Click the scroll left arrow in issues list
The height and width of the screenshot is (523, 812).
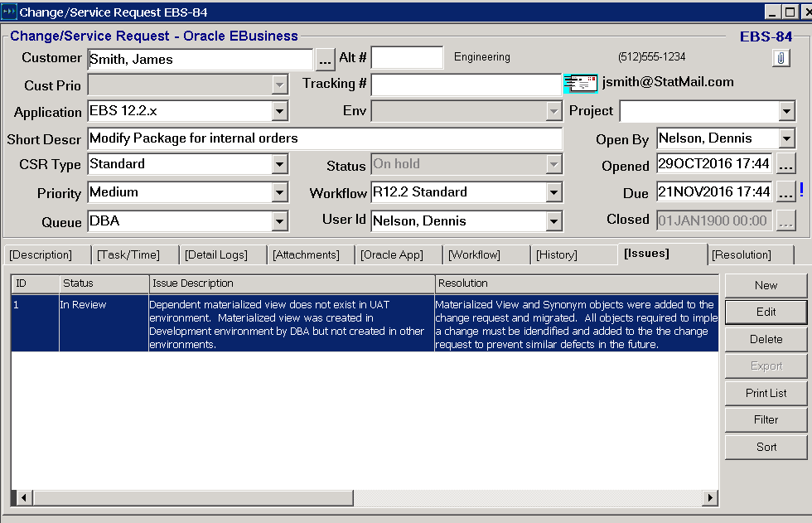[x=23, y=497]
